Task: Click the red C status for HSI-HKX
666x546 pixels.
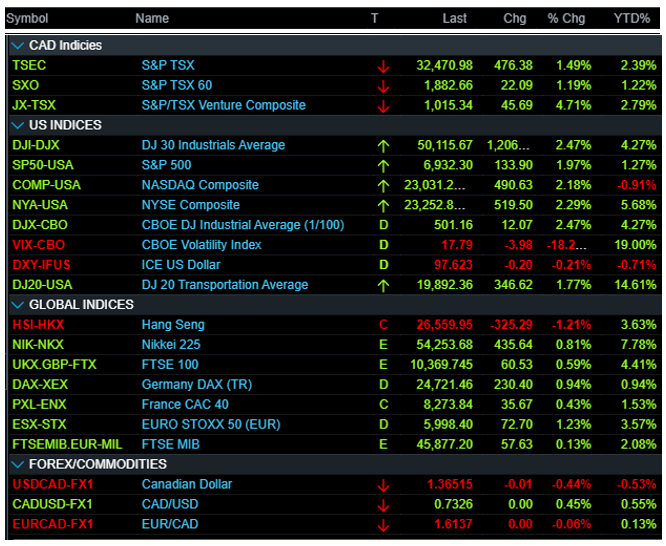Action: (383, 325)
